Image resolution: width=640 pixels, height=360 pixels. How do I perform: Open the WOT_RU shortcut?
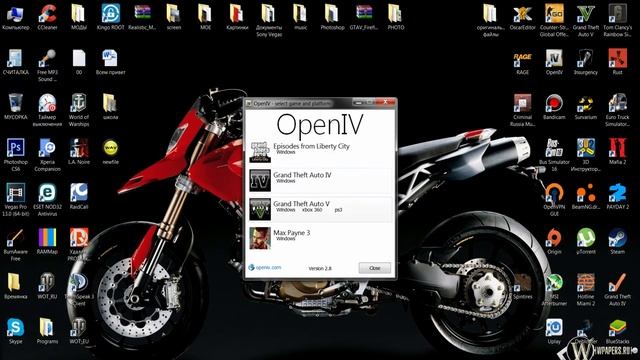click(47, 286)
